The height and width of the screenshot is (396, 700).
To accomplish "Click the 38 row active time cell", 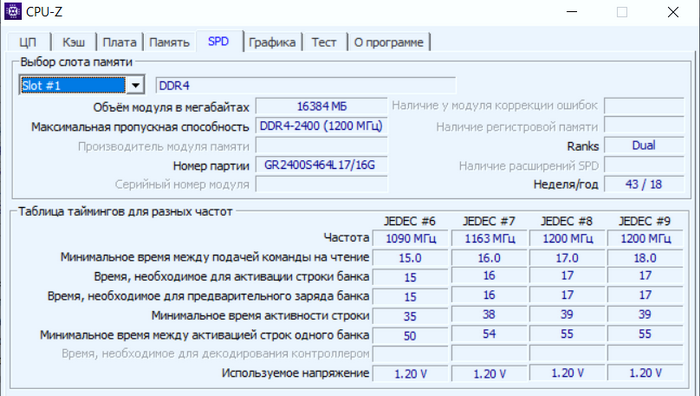I will coord(489,315).
